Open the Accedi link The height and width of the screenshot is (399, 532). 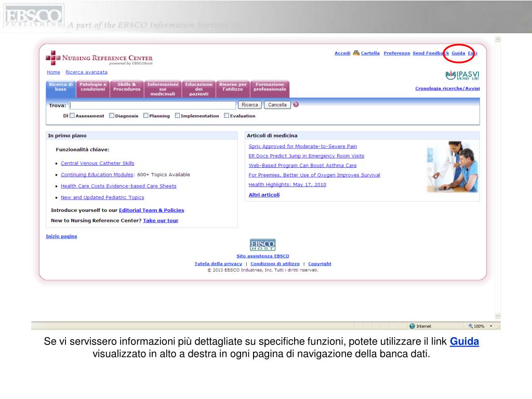[x=342, y=54]
